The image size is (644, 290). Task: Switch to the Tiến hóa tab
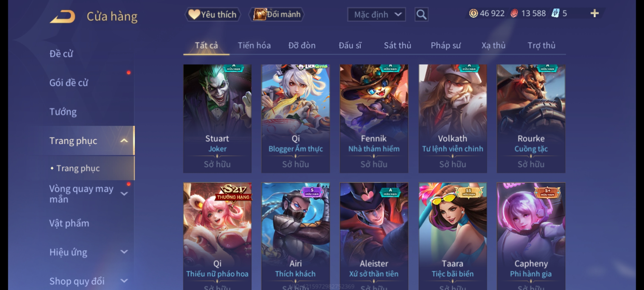254,45
